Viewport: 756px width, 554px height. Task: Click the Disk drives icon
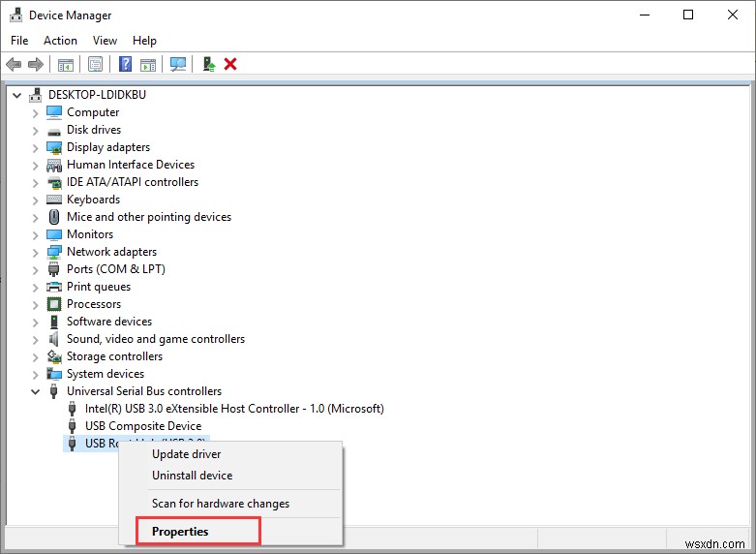click(54, 131)
